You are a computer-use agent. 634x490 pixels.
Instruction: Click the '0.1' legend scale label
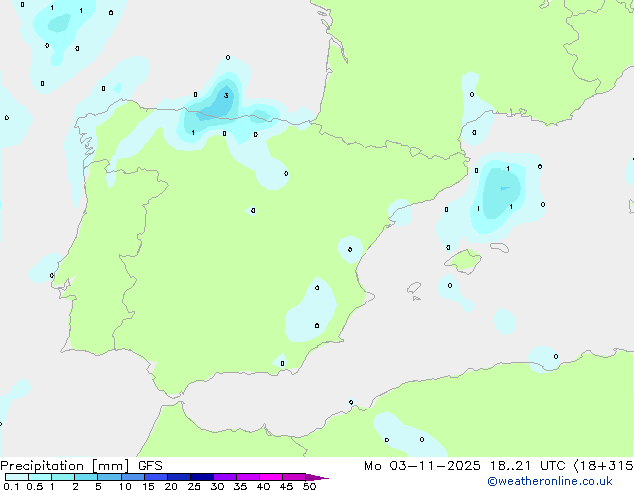(11, 486)
